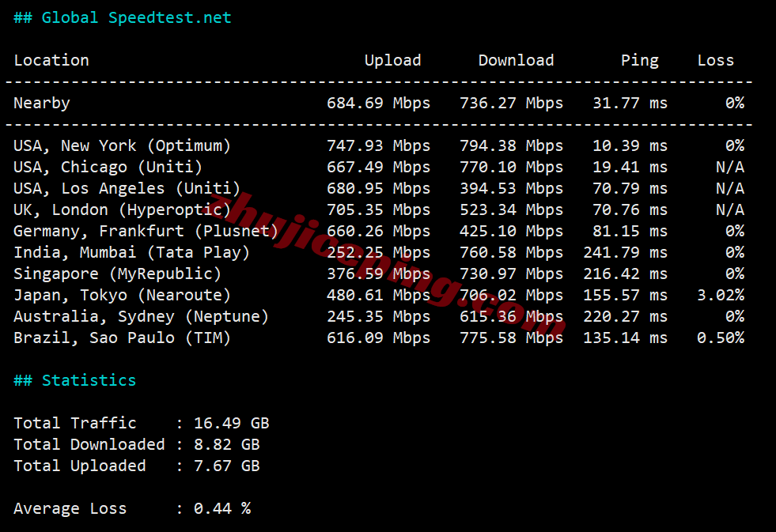The width and height of the screenshot is (776, 532).
Task: Select 'Australia, Sydney (Neptune)' location
Action: pyautogui.click(x=141, y=316)
